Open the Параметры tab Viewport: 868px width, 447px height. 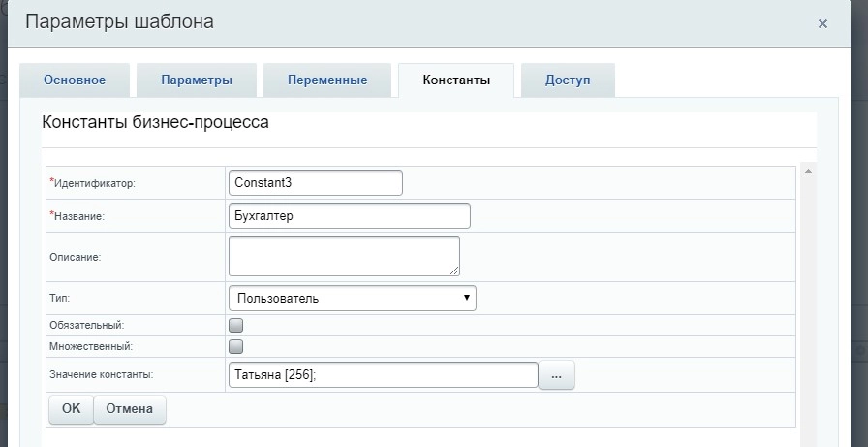[x=197, y=80]
